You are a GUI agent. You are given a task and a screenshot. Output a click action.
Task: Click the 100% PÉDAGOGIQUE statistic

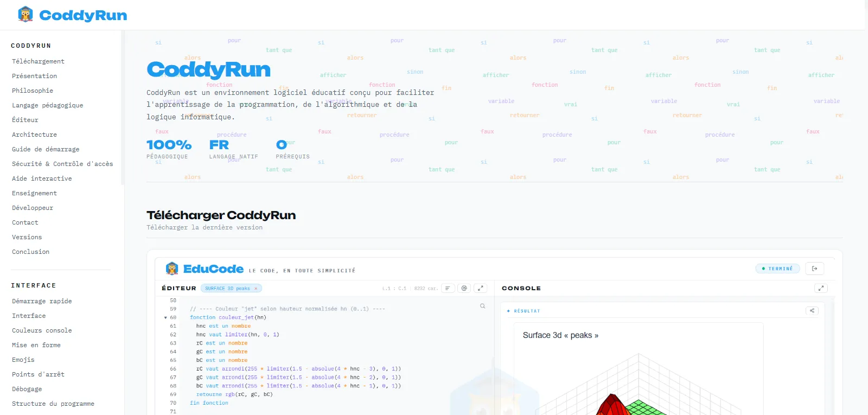click(x=169, y=149)
